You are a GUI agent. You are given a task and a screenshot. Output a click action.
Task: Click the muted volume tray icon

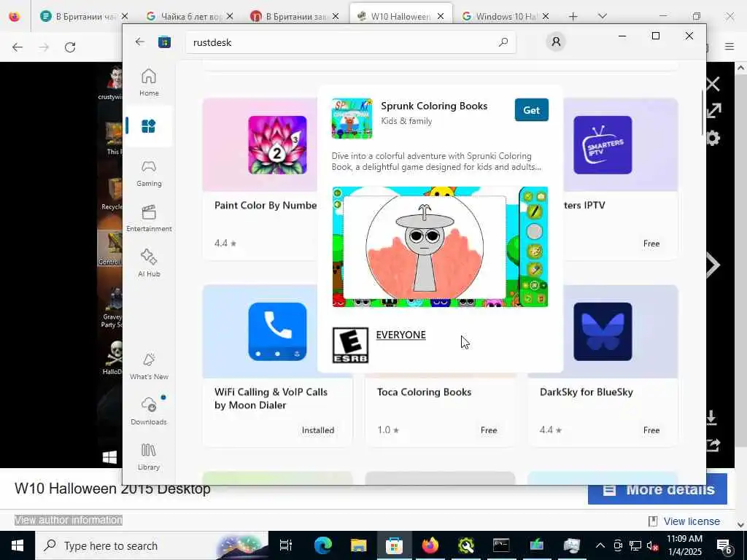click(652, 546)
